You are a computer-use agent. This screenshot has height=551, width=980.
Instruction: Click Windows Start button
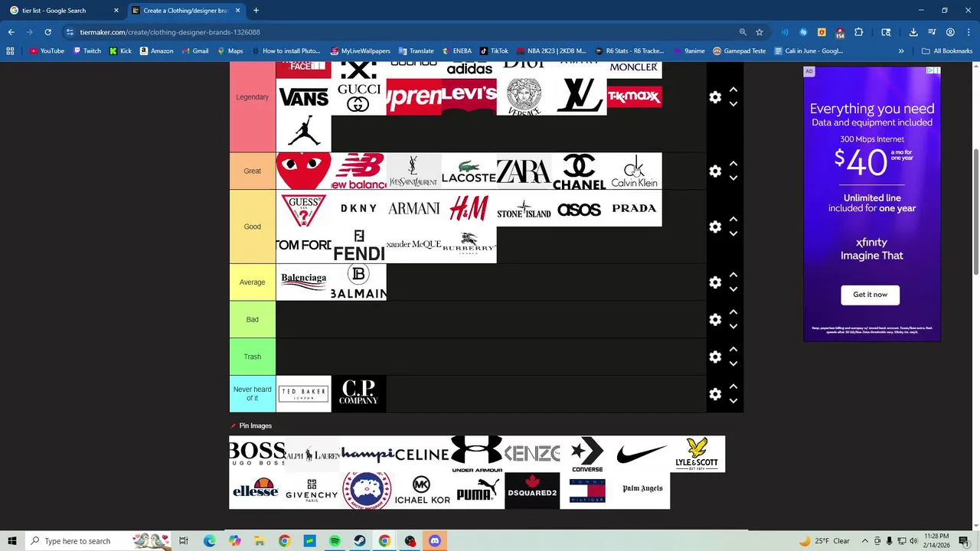pos(11,541)
